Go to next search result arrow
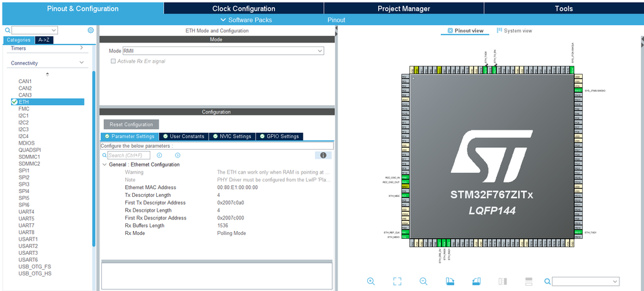The width and height of the screenshot is (644, 291). pos(177,155)
